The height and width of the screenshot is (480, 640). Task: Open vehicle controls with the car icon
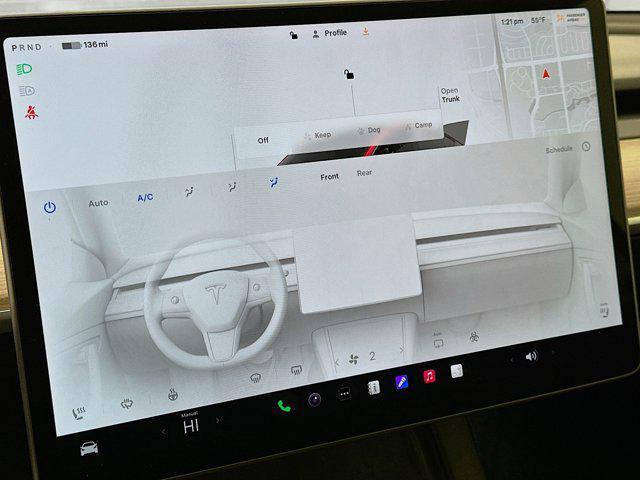(x=89, y=448)
